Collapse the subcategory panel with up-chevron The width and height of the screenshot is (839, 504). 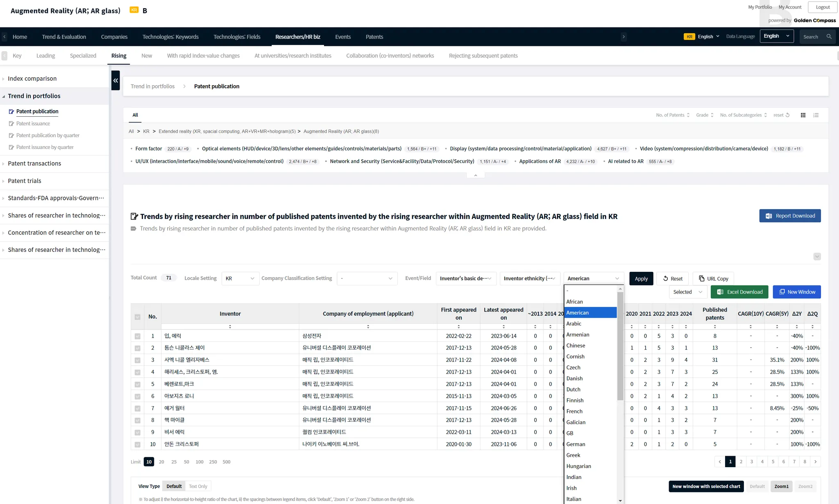click(476, 175)
